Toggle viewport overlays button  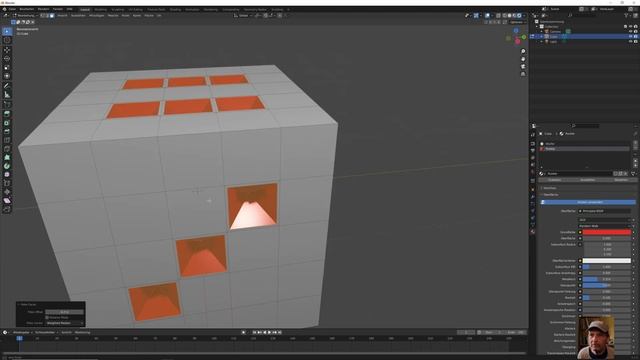(x=487, y=16)
